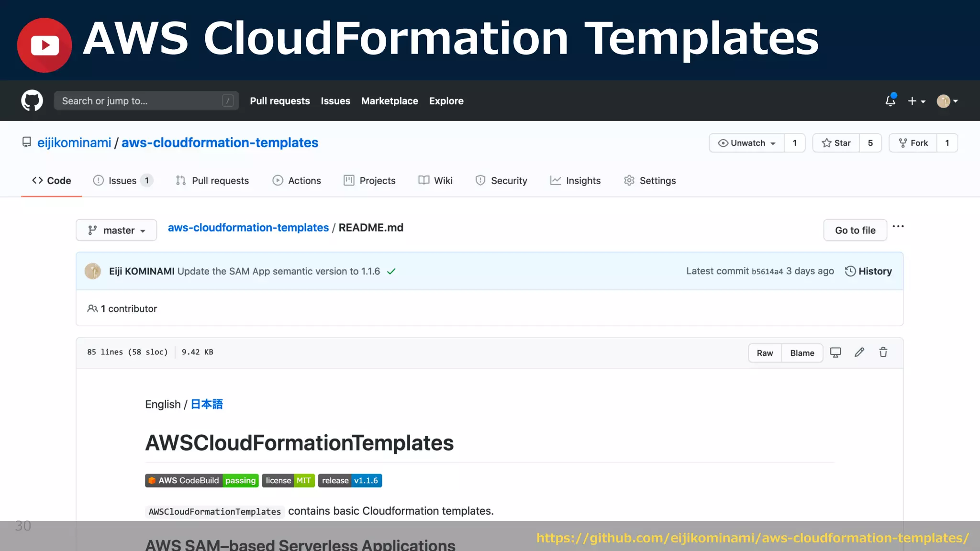Click the AWSCloudFormationTemplates heading

tap(300, 443)
